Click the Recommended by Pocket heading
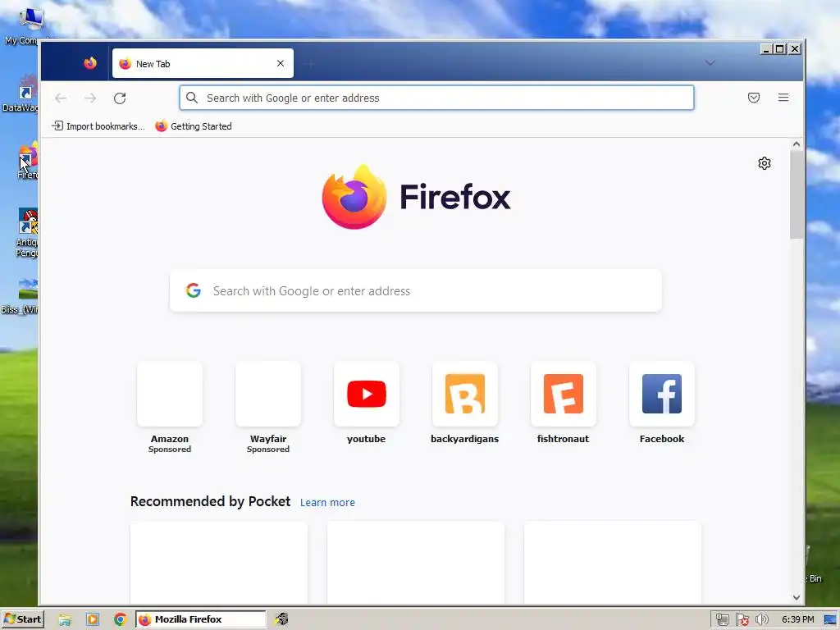The image size is (840, 630). pos(210,501)
